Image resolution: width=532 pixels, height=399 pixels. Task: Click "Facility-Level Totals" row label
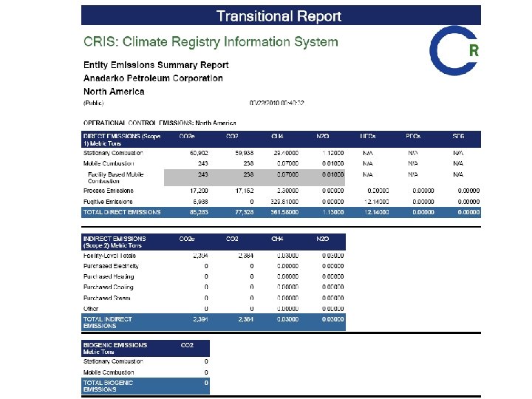point(109,256)
